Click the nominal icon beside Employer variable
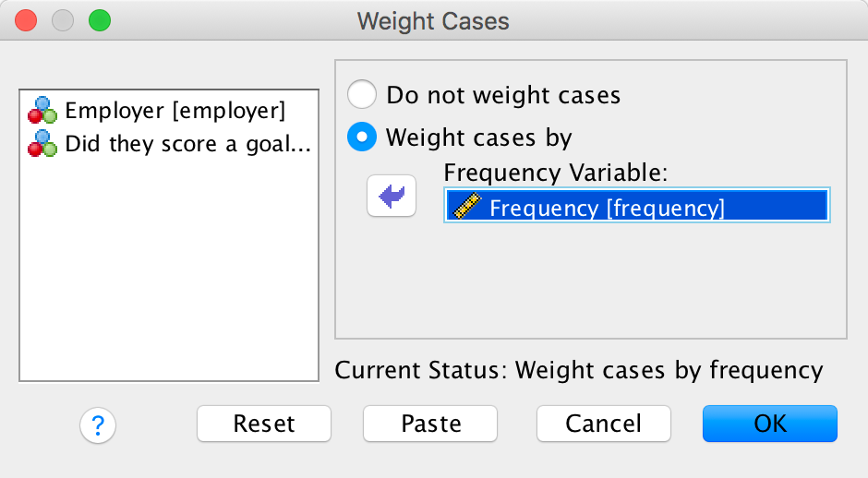 click(42, 111)
